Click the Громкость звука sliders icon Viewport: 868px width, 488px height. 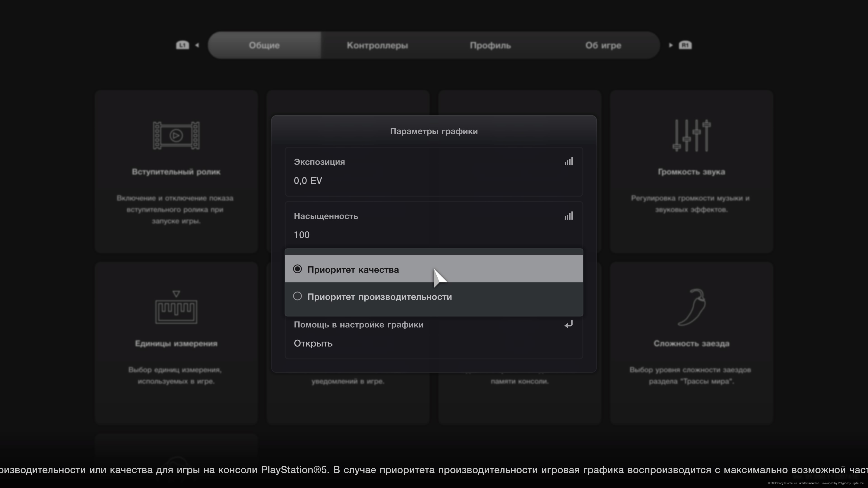[691, 136]
